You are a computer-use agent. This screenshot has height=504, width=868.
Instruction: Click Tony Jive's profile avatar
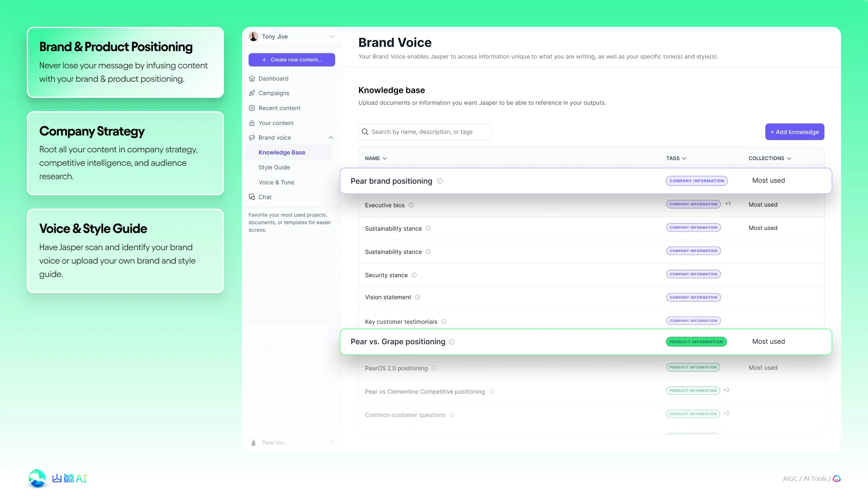tap(253, 37)
